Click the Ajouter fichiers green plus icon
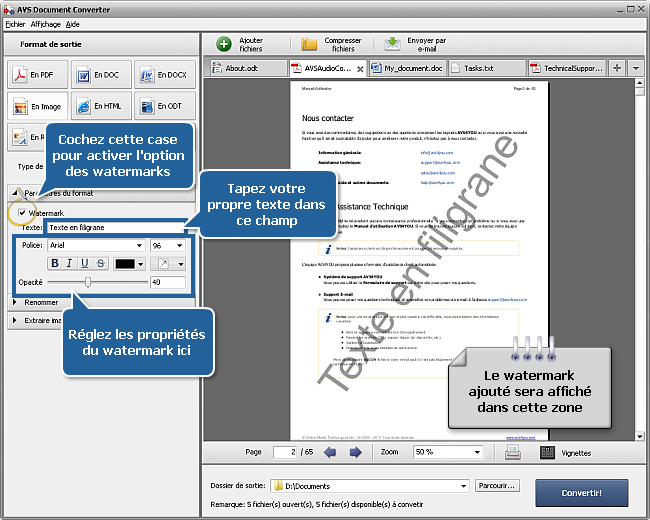650x520 pixels. pos(224,44)
